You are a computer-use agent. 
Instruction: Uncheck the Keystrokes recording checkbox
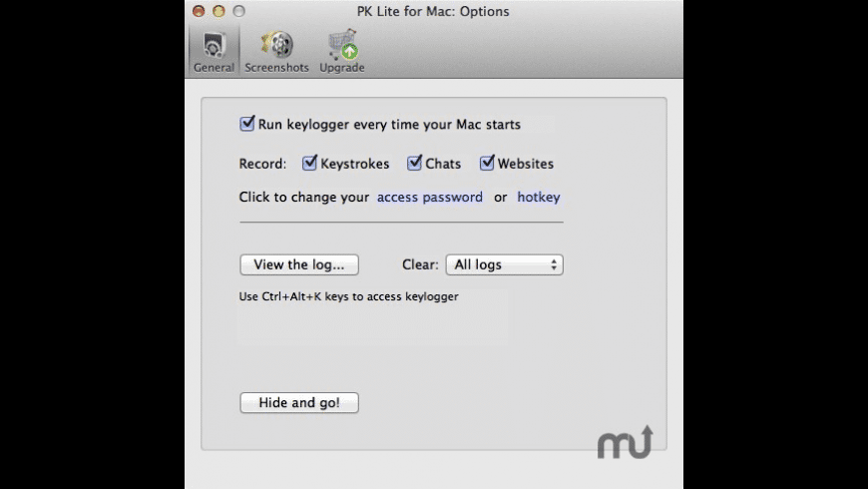click(x=309, y=163)
